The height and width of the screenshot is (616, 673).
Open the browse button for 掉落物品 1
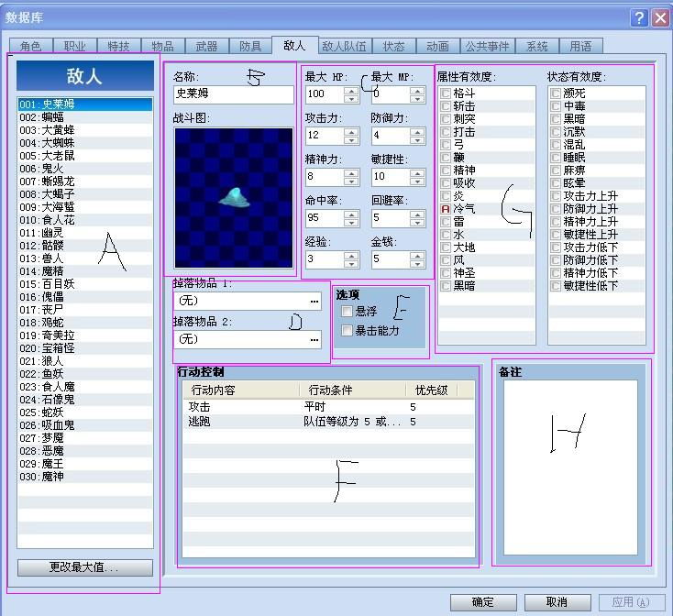[x=314, y=302]
